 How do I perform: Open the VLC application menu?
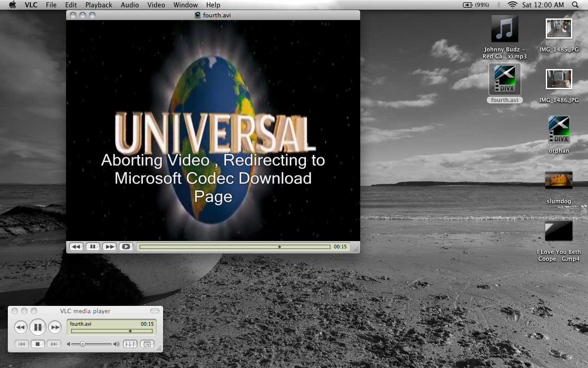click(x=31, y=5)
